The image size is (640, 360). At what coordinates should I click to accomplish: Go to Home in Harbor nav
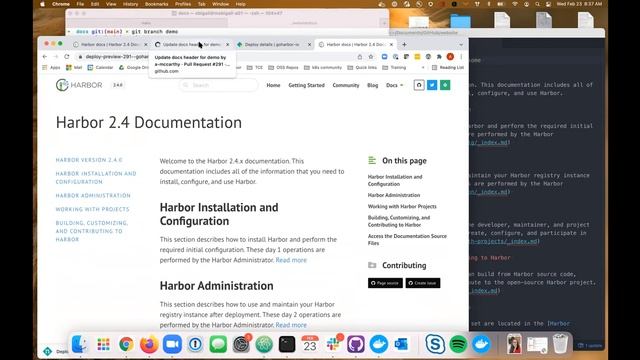tap(273, 85)
